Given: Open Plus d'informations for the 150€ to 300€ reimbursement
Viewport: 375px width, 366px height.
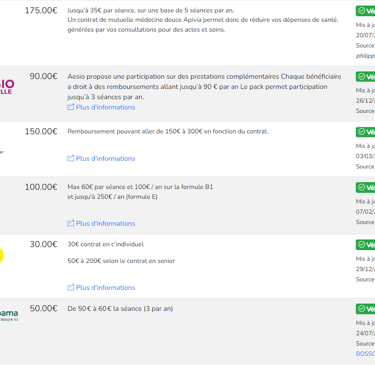Looking at the screenshot, I should [x=105, y=159].
